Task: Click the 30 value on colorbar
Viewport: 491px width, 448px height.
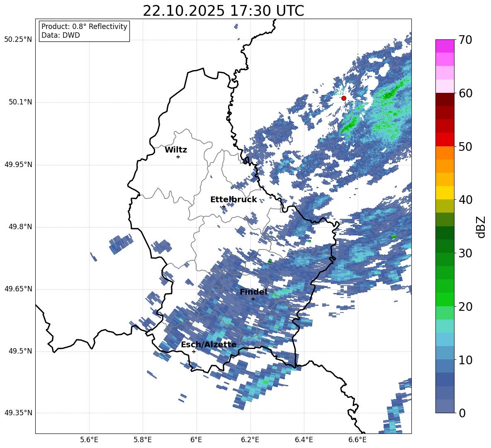Action: [x=465, y=253]
